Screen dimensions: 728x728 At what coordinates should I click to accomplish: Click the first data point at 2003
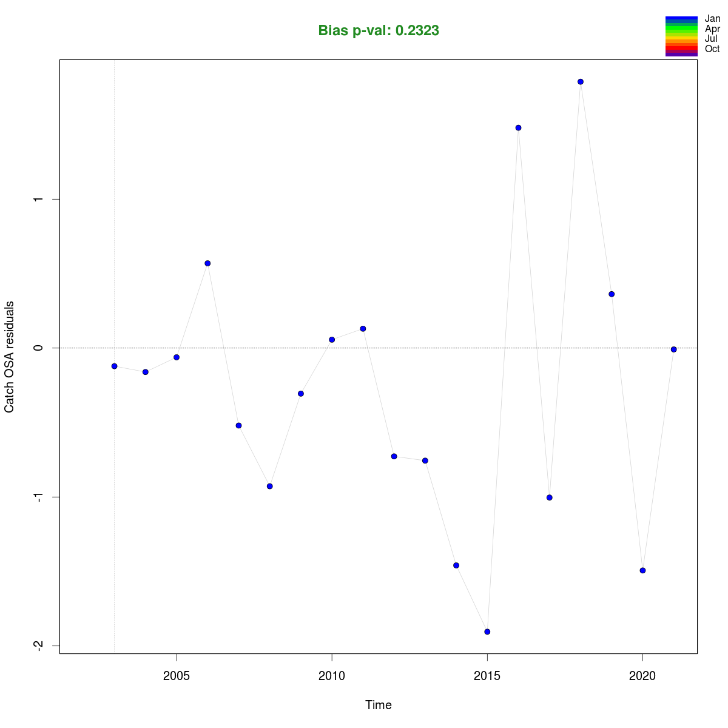click(x=114, y=366)
